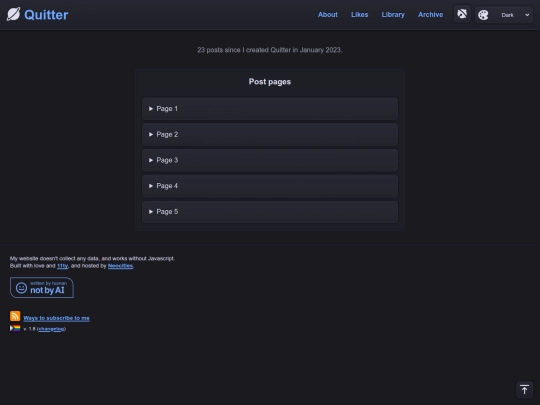This screenshot has height=405, width=540.
Task: Open the Archive page
Action: click(430, 15)
